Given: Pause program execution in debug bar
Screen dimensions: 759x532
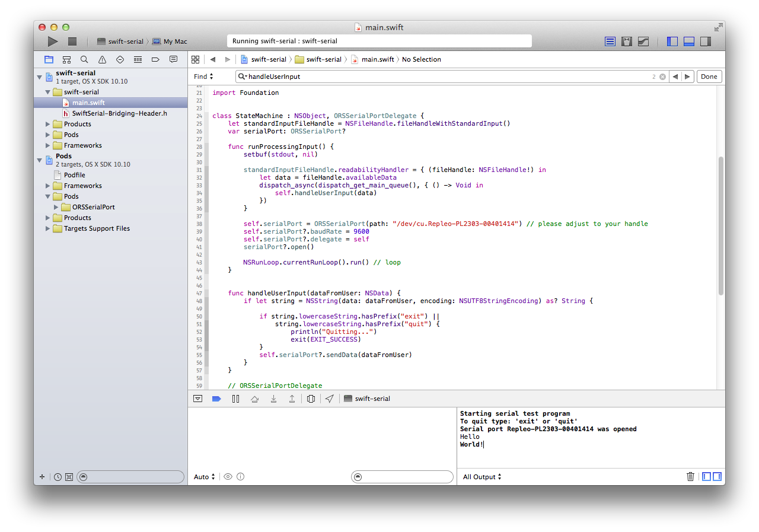Looking at the screenshot, I should [x=235, y=399].
